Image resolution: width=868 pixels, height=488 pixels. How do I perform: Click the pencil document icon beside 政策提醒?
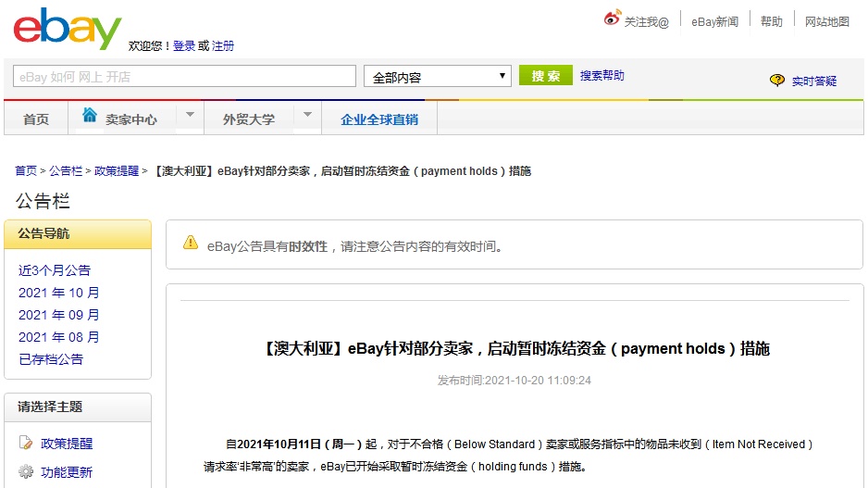click(26, 443)
